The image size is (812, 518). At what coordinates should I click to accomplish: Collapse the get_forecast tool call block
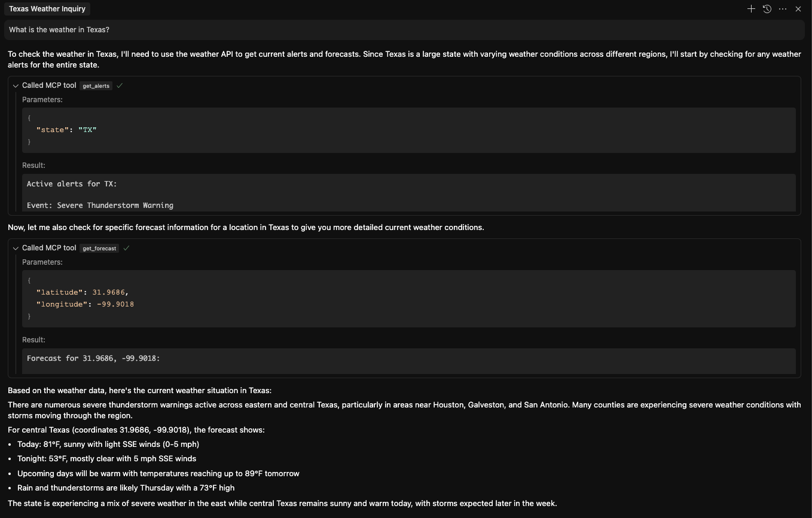15,248
